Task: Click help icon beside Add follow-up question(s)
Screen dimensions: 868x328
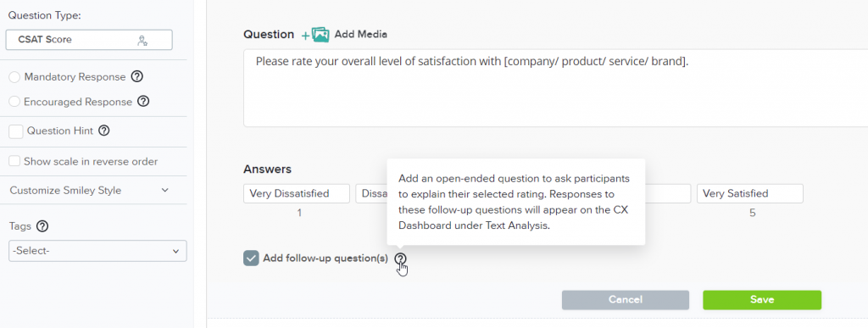Action: coord(400,259)
